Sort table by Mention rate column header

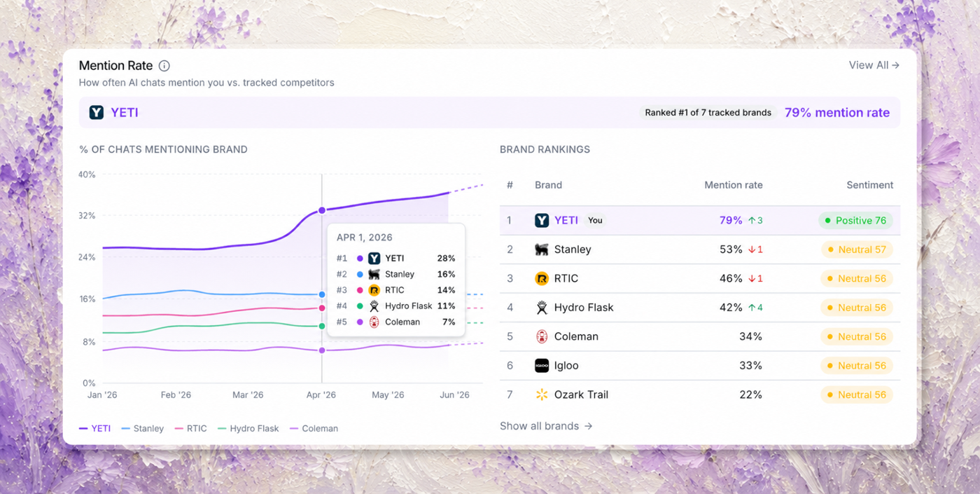click(x=734, y=185)
